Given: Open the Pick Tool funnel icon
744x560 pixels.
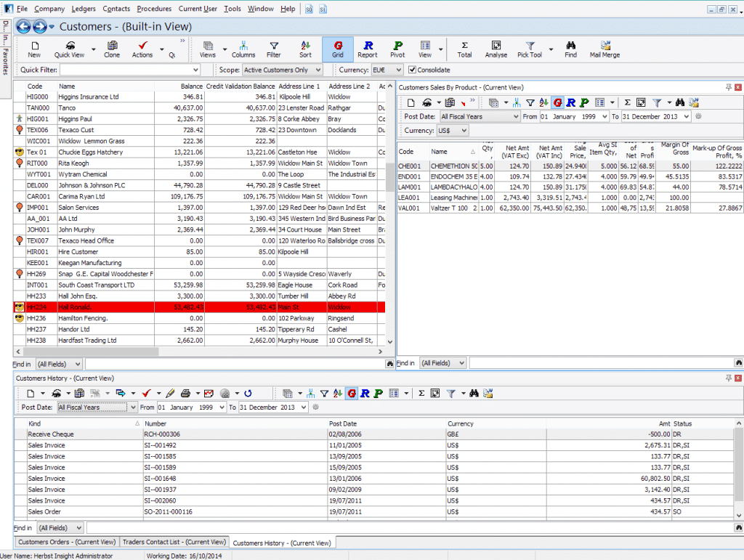Looking at the screenshot, I should (532, 47).
